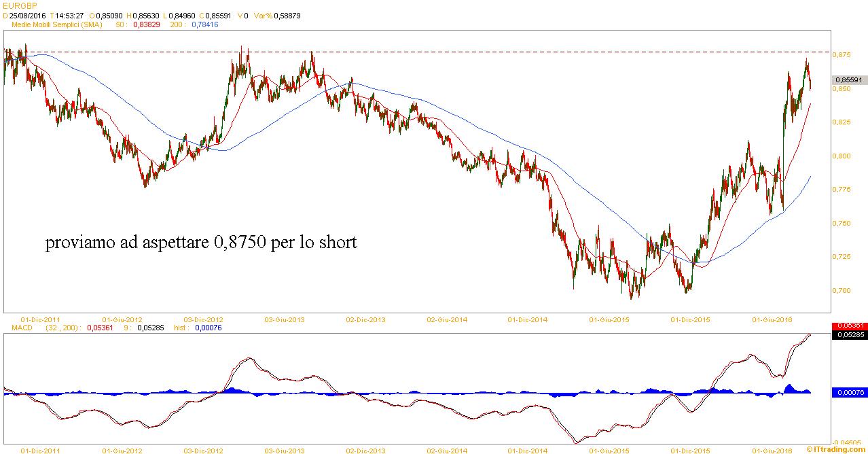Click the 0,700 price axis label

[x=842, y=291]
